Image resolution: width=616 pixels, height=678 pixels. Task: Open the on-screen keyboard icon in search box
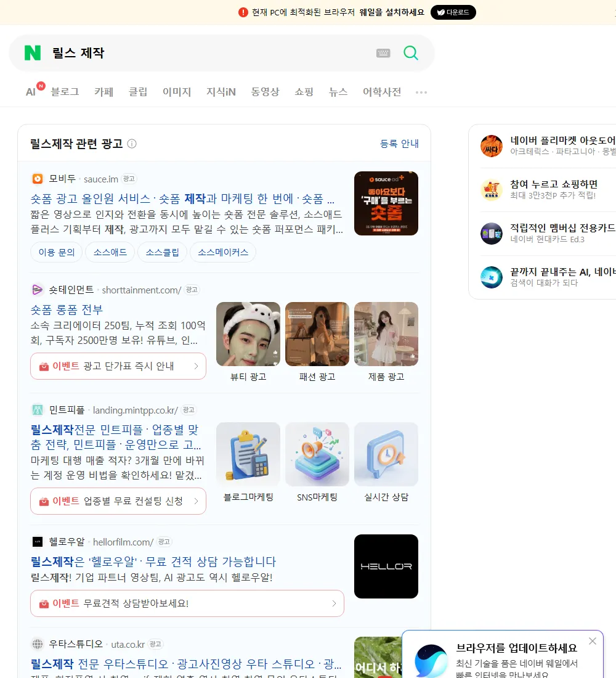pyautogui.click(x=383, y=53)
